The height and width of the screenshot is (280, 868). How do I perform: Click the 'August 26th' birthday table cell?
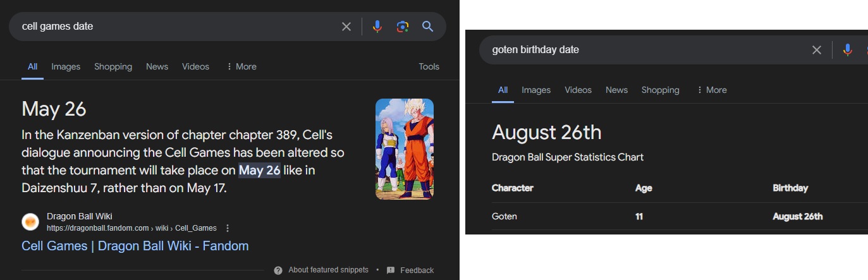798,216
